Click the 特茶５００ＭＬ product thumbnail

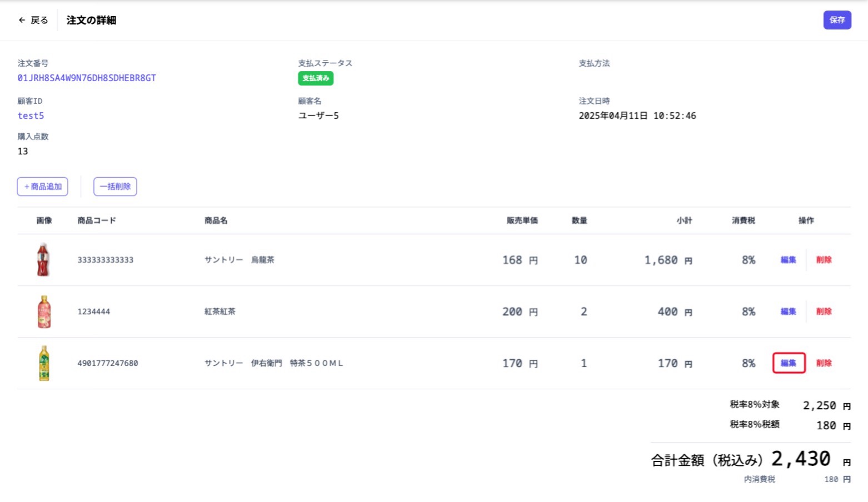click(x=44, y=363)
